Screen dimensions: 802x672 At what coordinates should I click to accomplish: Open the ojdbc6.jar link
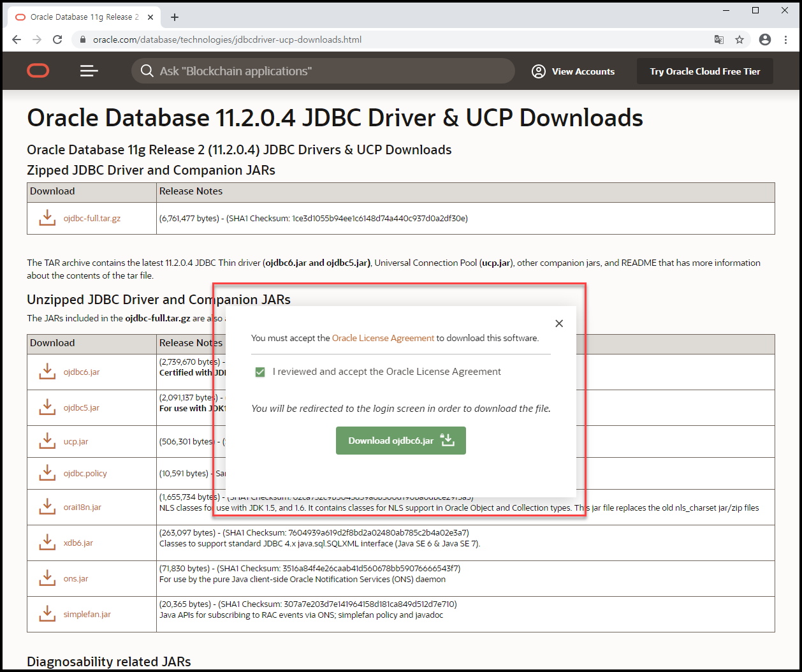(x=82, y=372)
